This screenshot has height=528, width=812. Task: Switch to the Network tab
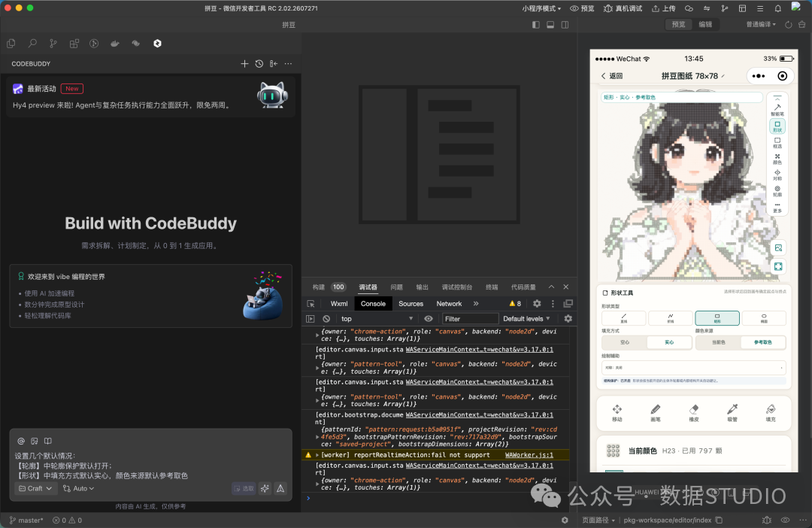point(448,304)
